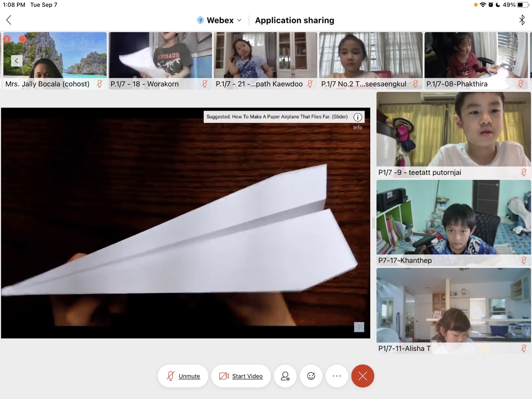This screenshot has width=532, height=399.
Task: Open the participants list
Action: [x=285, y=376]
